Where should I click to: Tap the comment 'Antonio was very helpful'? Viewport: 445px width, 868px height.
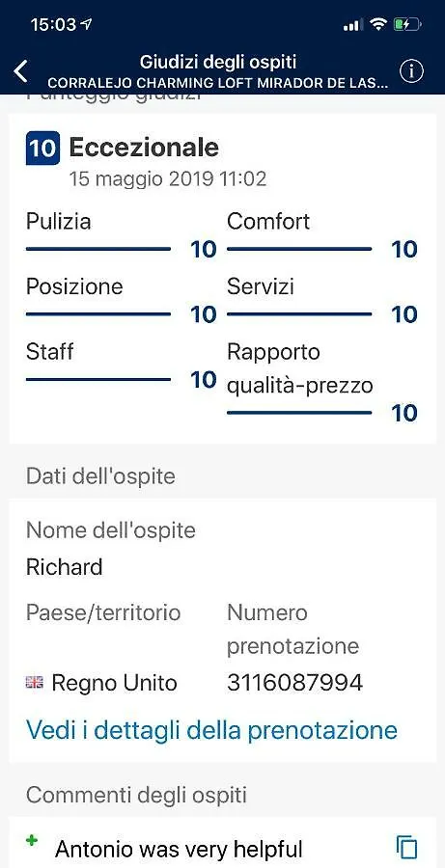[179, 849]
